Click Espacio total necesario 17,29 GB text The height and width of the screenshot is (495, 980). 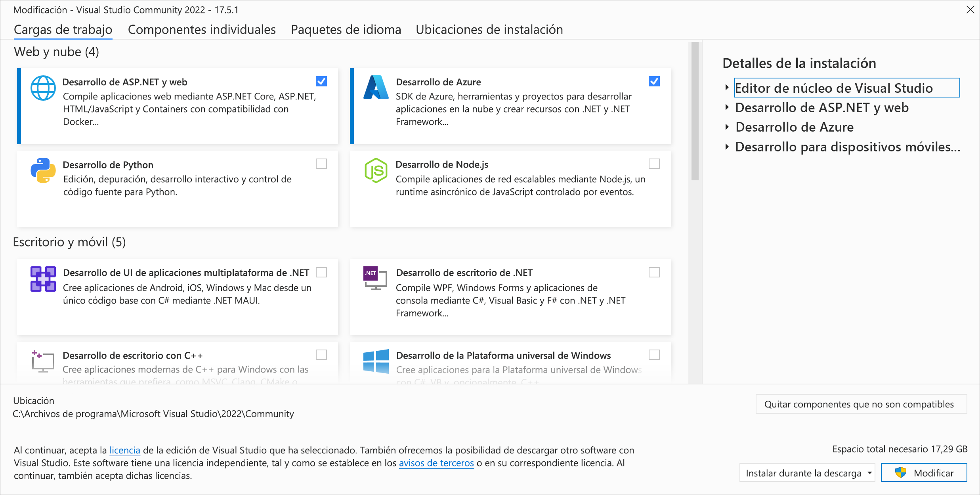900,449
